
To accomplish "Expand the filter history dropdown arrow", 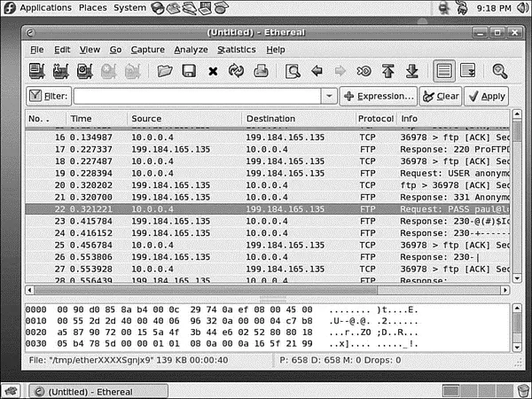I will [329, 97].
